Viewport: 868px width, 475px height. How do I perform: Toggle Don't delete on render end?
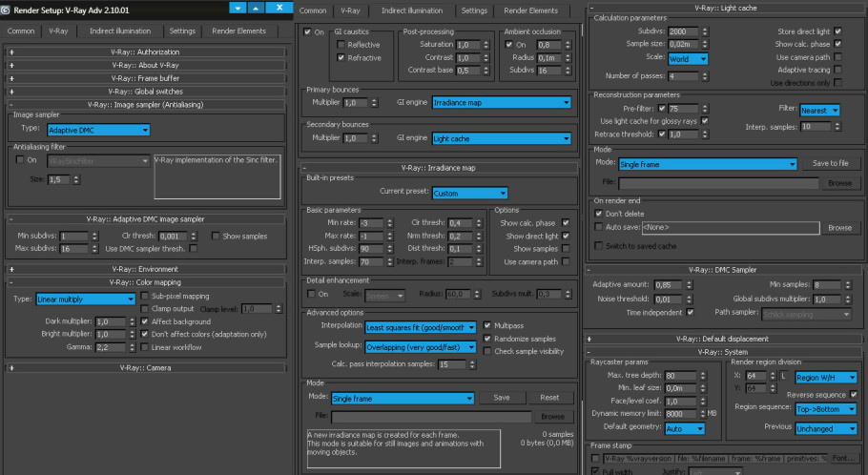[x=598, y=213]
